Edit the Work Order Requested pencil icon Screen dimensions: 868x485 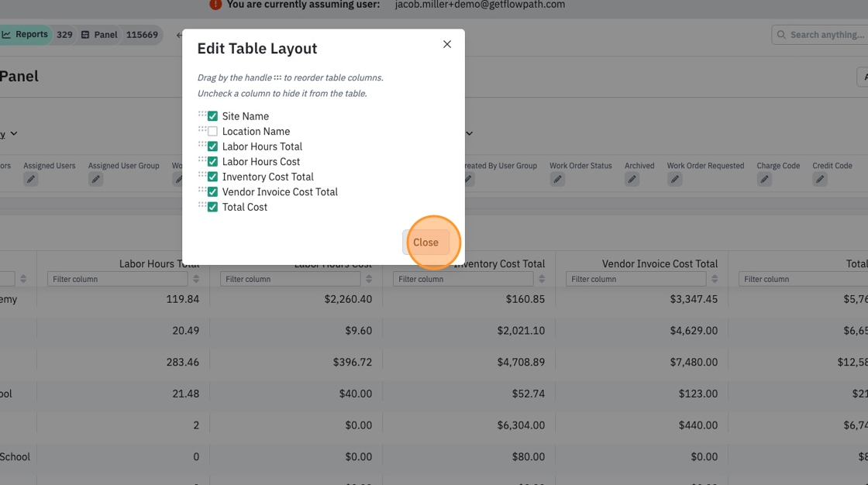click(x=675, y=180)
